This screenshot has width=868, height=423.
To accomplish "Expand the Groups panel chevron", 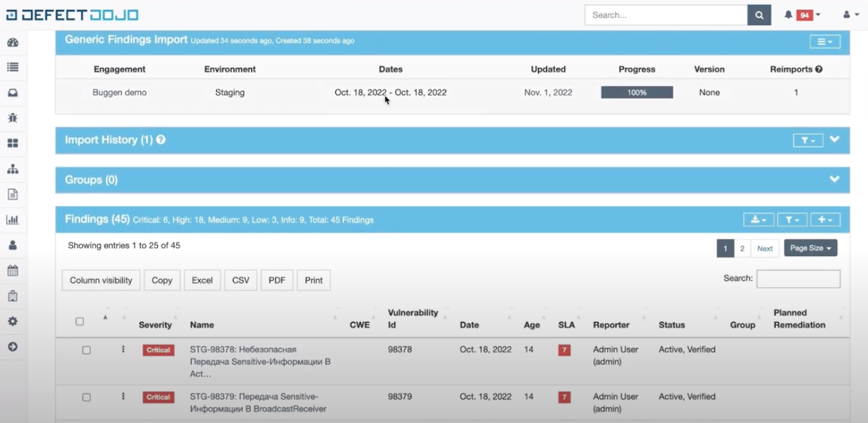I will [x=834, y=180].
